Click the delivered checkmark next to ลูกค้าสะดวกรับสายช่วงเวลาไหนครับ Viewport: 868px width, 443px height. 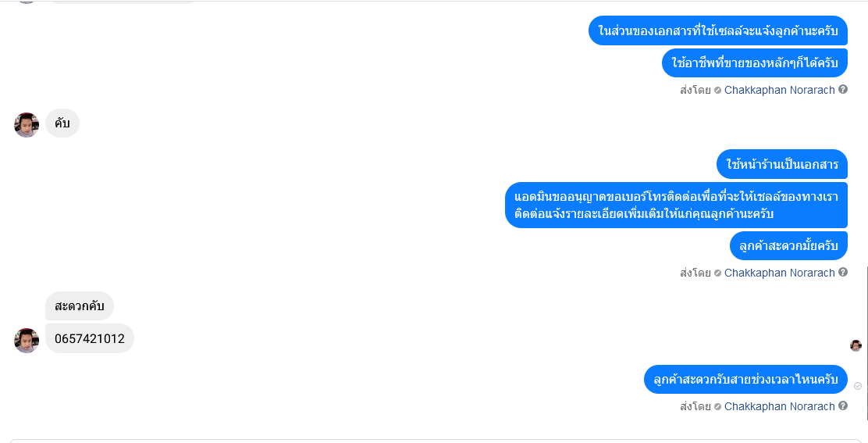[x=858, y=386]
